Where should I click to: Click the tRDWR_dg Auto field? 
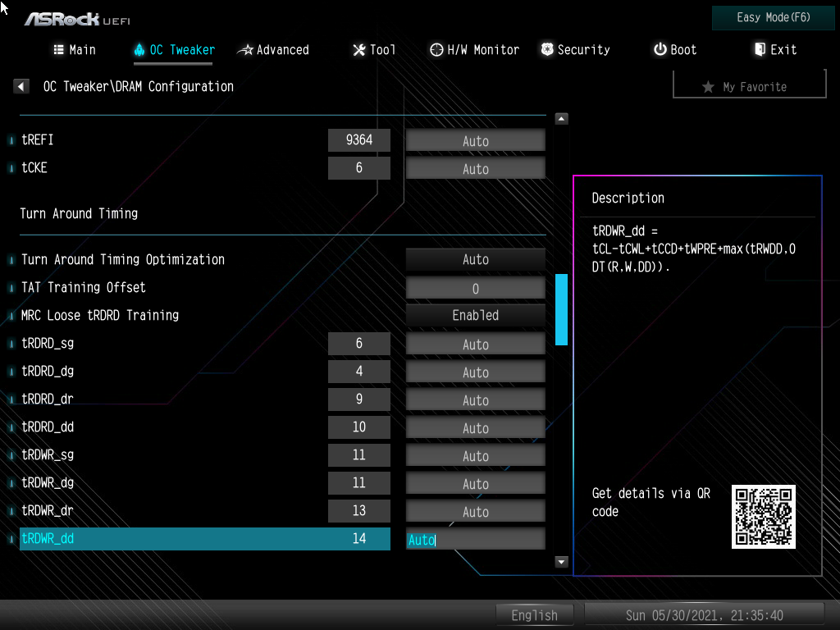pos(475,483)
